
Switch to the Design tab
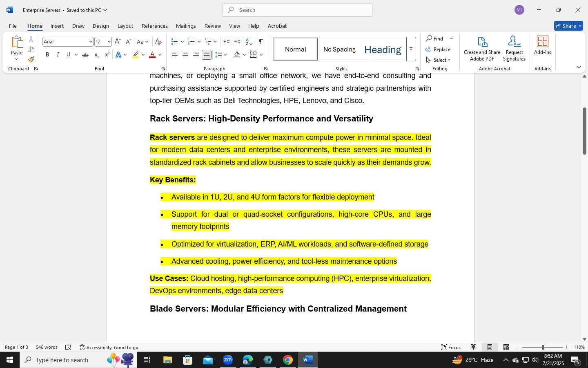point(100,26)
